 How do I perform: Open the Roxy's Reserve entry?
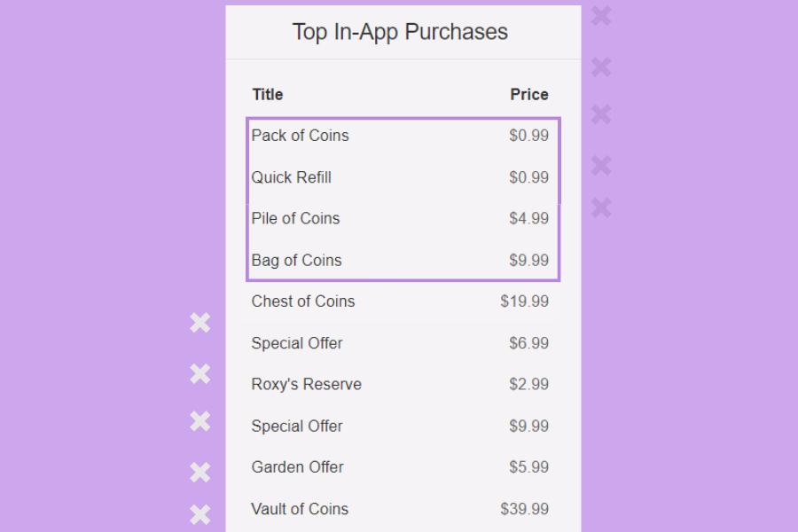pos(307,384)
